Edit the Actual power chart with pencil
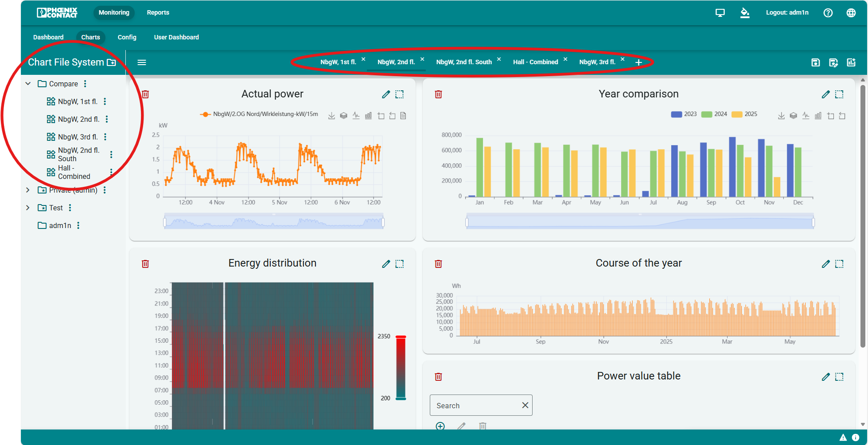This screenshot has height=445, width=868. coord(386,94)
